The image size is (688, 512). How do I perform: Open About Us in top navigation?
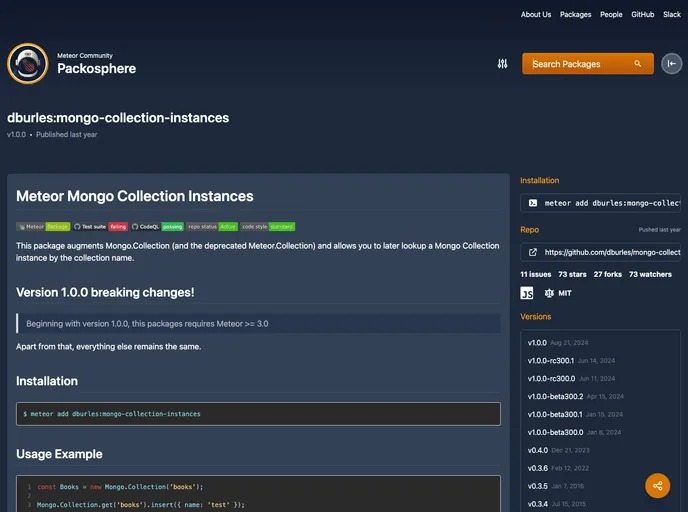coord(536,14)
